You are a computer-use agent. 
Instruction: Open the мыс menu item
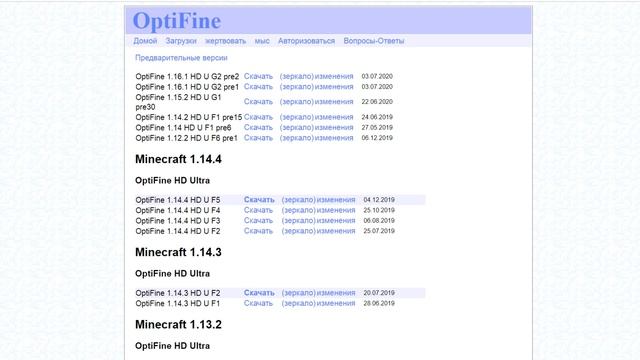[x=262, y=41]
